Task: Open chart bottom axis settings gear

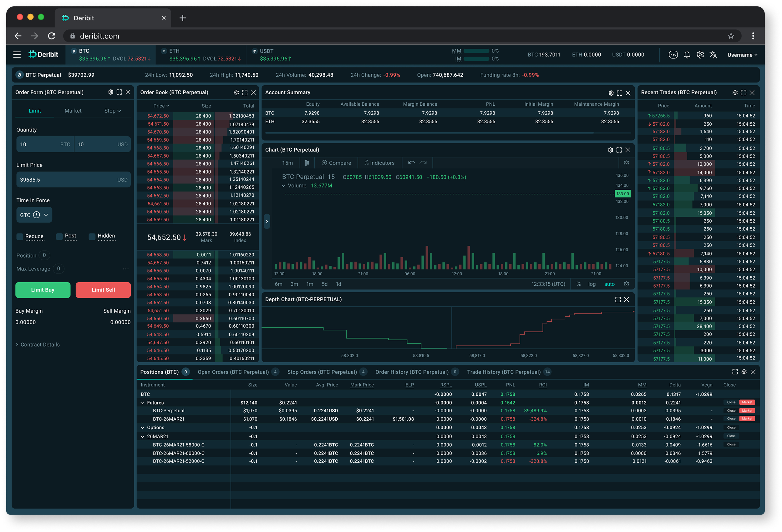Action: 626,284
